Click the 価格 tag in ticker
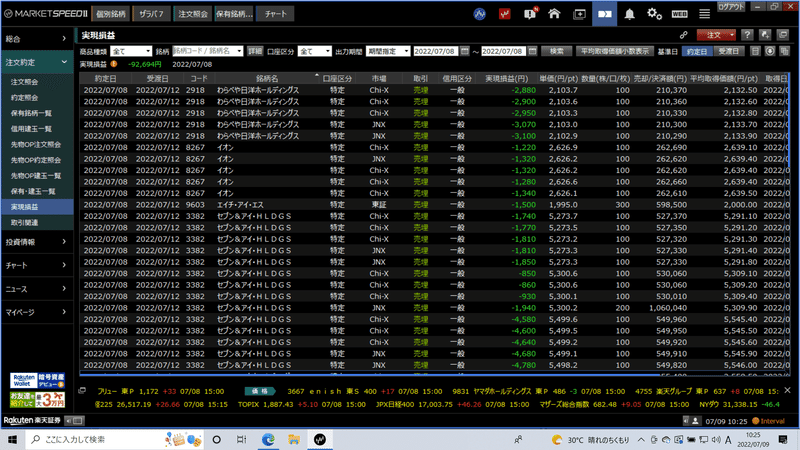The image size is (800, 450). (260, 391)
